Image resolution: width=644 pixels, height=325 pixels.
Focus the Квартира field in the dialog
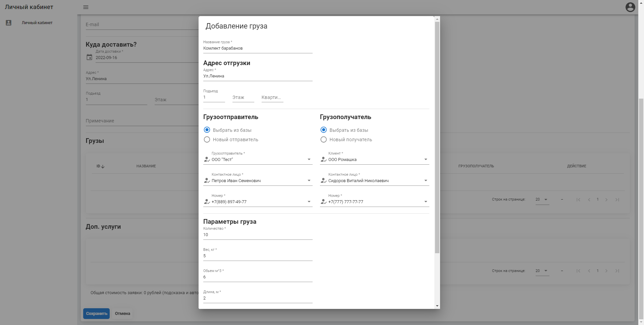click(x=272, y=97)
